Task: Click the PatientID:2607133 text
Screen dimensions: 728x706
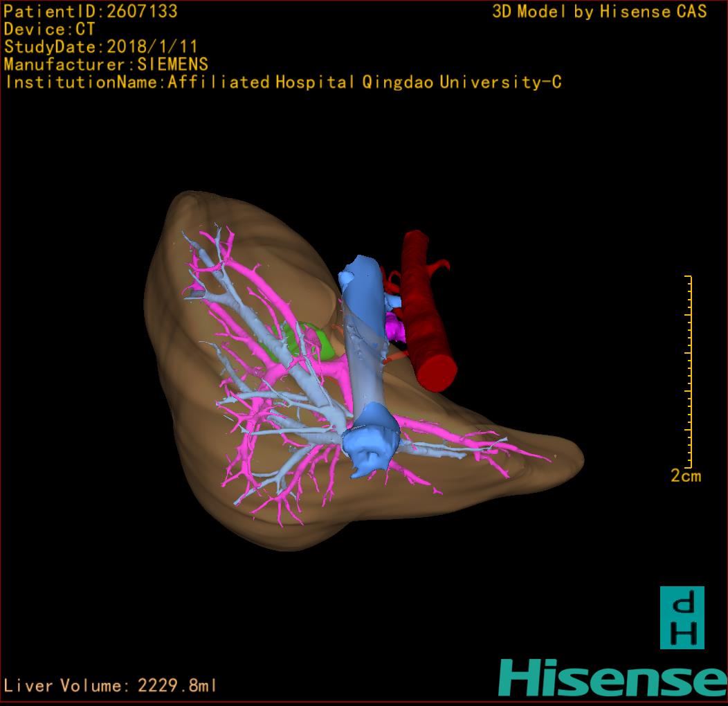Action: 91,11
